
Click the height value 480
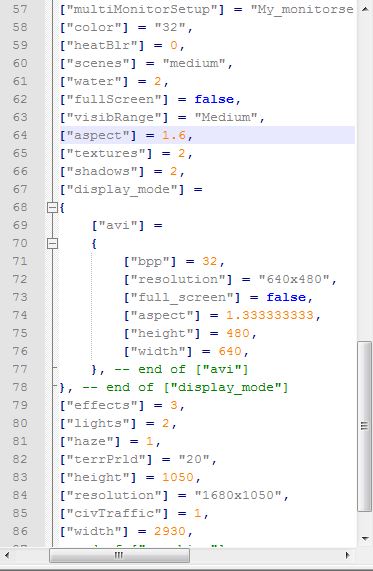(x=238, y=333)
